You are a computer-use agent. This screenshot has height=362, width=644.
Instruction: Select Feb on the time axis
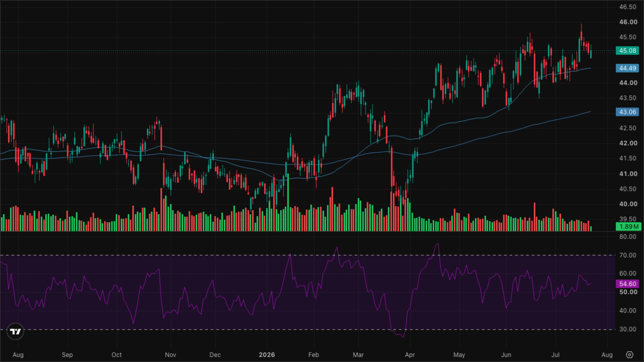click(x=313, y=355)
